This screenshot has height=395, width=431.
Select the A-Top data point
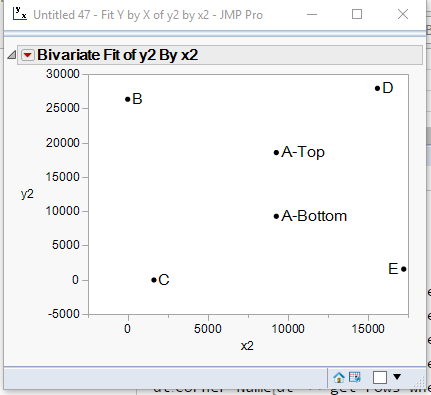[276, 153]
